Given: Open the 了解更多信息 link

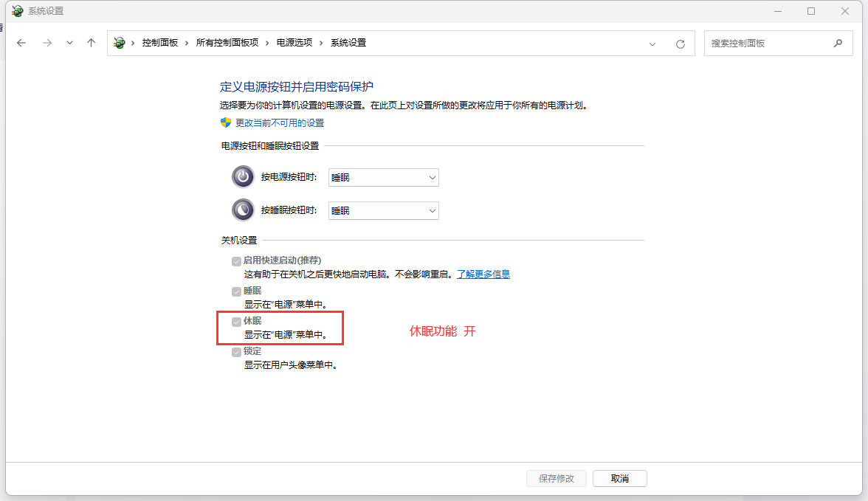Looking at the screenshot, I should click(x=483, y=274).
